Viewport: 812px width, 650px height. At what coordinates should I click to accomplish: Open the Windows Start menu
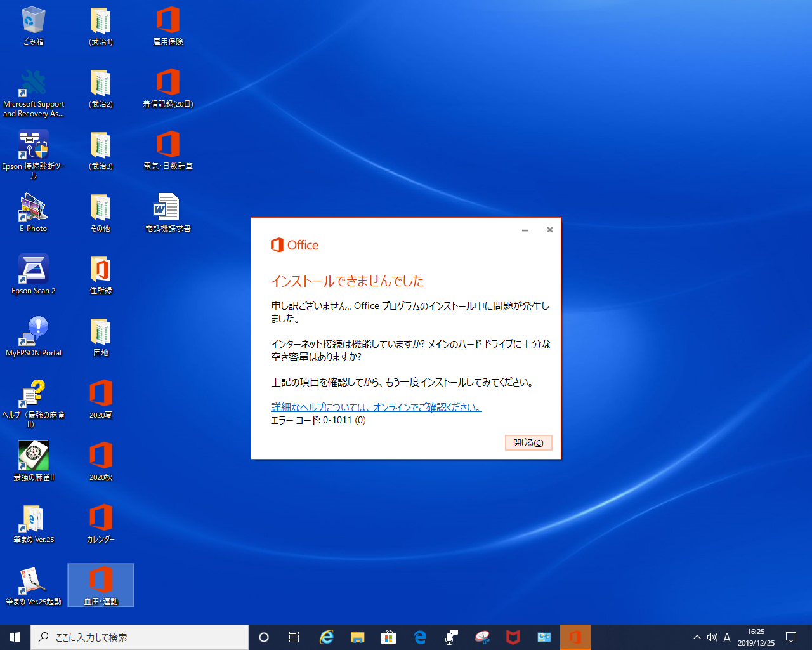[15, 637]
